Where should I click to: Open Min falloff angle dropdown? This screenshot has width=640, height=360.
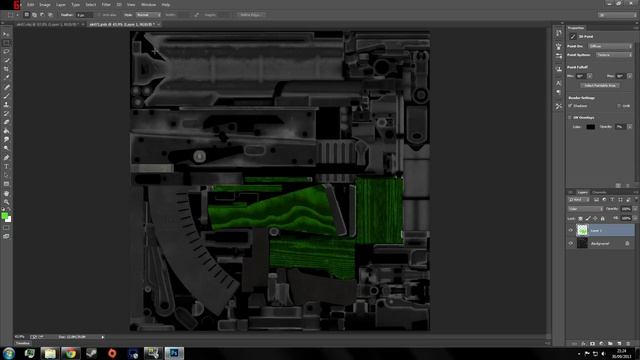(589, 76)
